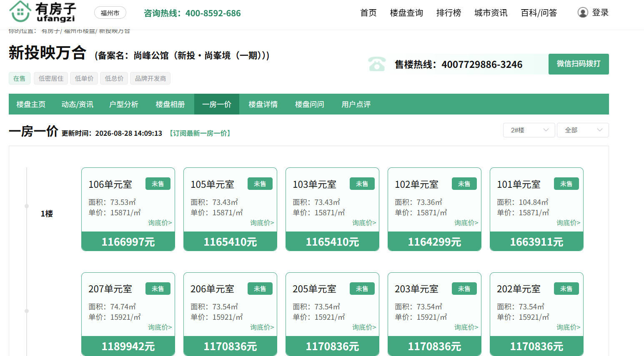644x356 pixels.
Task: Click 咨询热线 400-8592-686 text
Action: point(192,13)
